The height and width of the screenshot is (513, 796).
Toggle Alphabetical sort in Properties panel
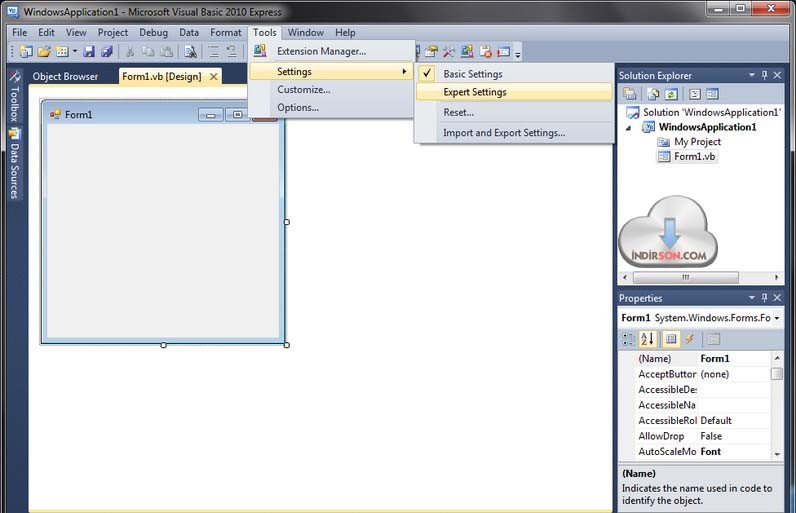click(647, 339)
